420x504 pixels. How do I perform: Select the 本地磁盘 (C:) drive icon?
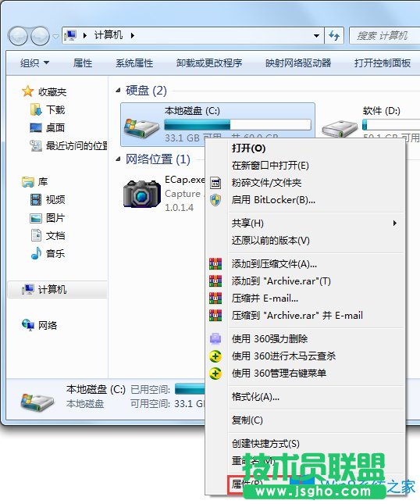pos(141,128)
